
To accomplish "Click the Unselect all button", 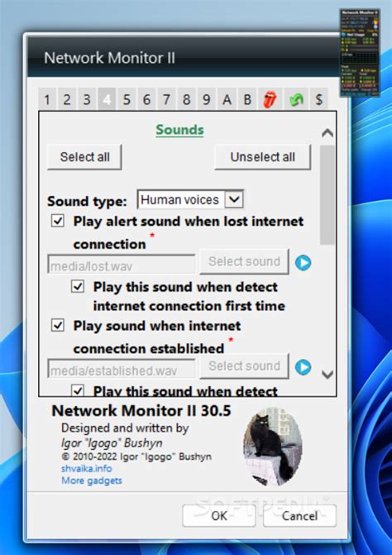I will pos(262,157).
